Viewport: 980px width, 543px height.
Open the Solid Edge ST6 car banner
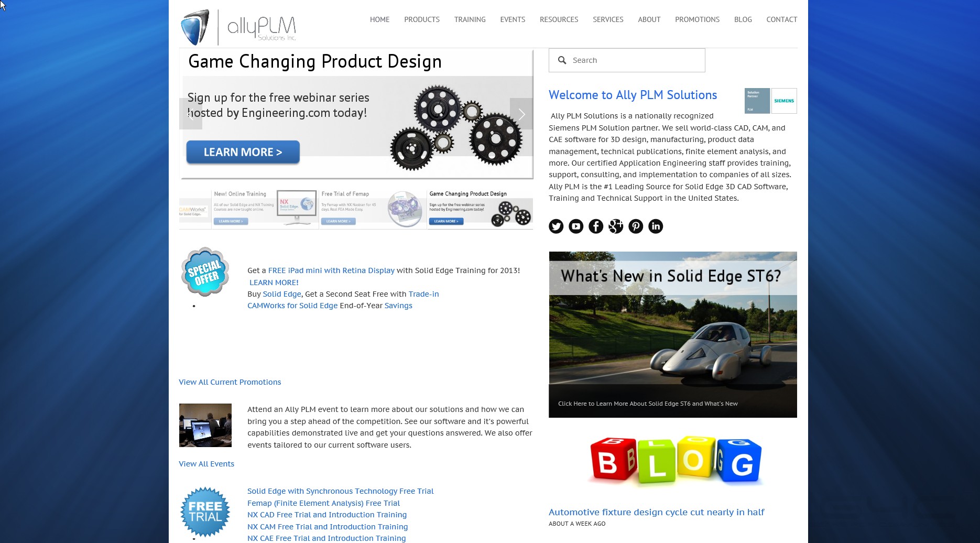point(673,334)
